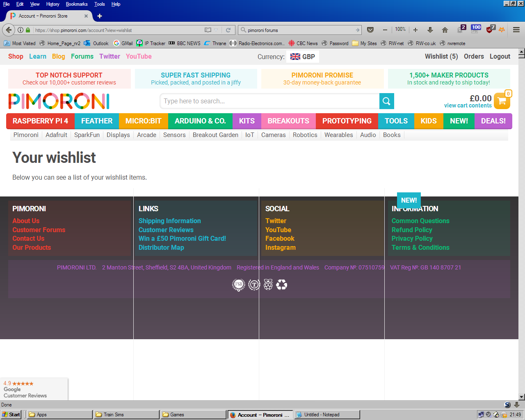Click the Firefox URL address bar
Viewport: 525px width, 420px height.
[x=119, y=30]
